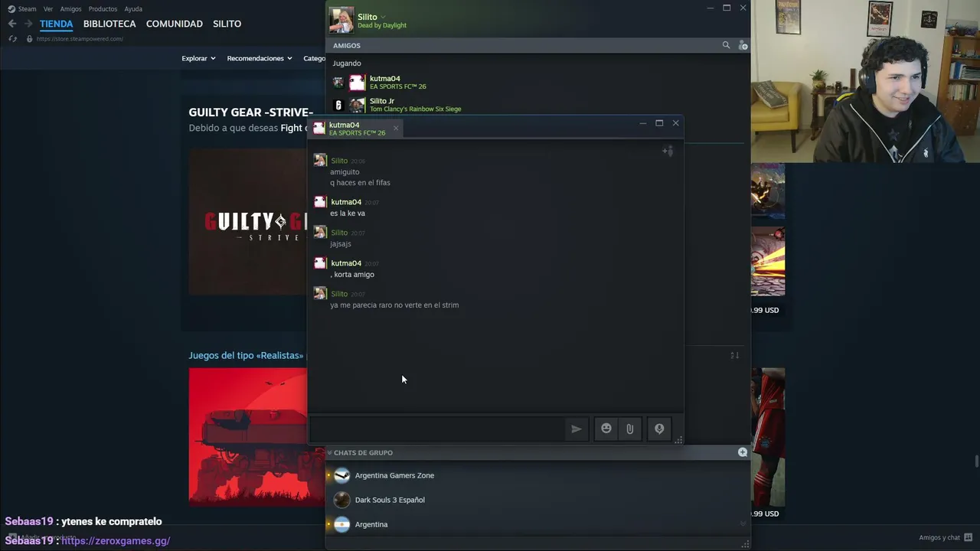This screenshot has width=980, height=551.
Task: Click the AMIGOS header in the friends window
Action: click(x=347, y=46)
